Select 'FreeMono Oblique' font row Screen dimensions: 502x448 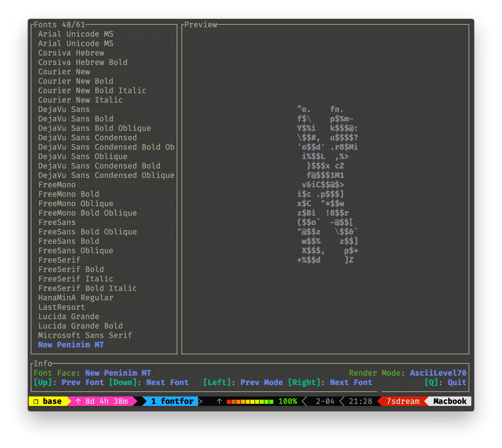[x=76, y=203]
